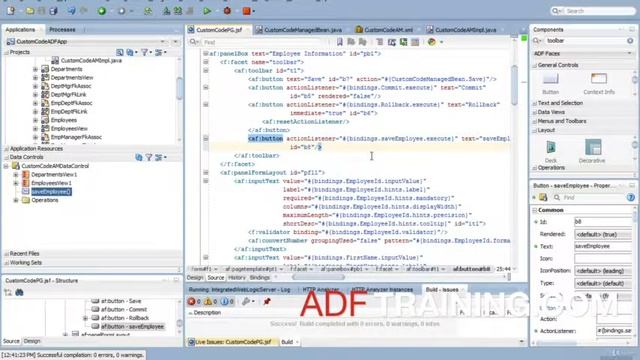Open the Type property dropdown
The width and height of the screenshot is (640, 360).
click(x=603, y=283)
